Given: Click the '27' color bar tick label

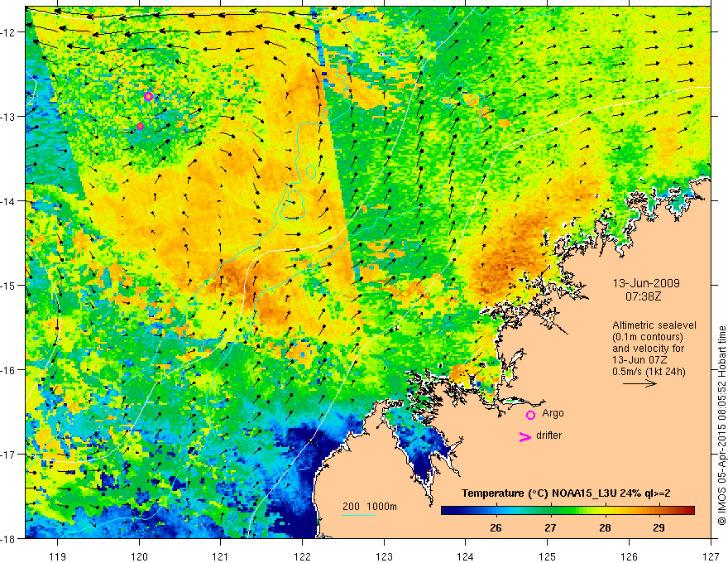Looking at the screenshot, I should tap(550, 527).
